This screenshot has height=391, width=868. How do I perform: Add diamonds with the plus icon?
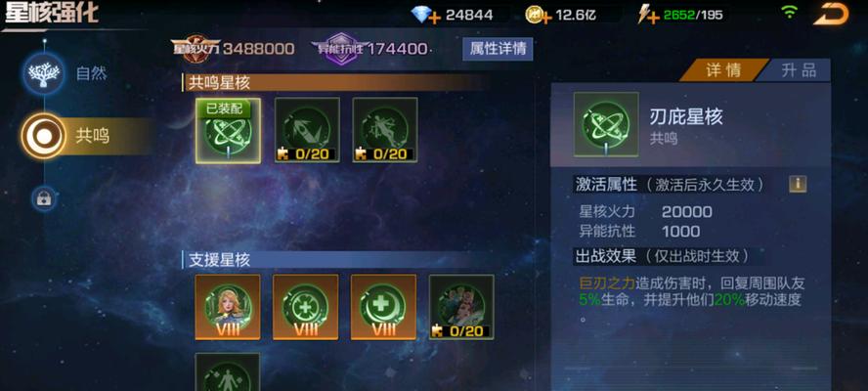(435, 19)
